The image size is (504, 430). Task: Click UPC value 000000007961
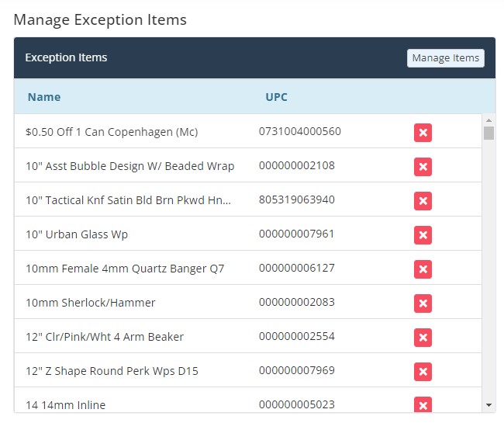[297, 234]
